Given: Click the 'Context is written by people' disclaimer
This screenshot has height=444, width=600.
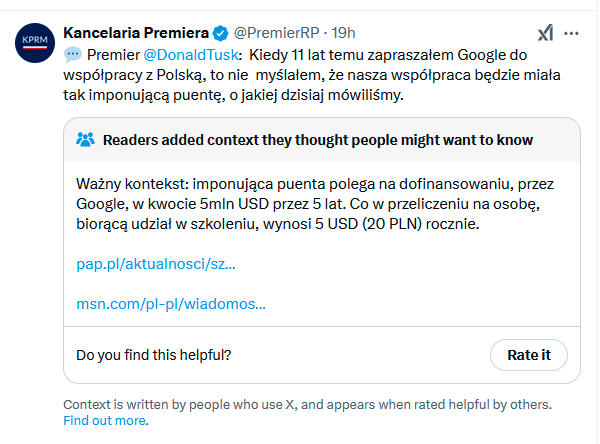Looking at the screenshot, I should (x=307, y=405).
